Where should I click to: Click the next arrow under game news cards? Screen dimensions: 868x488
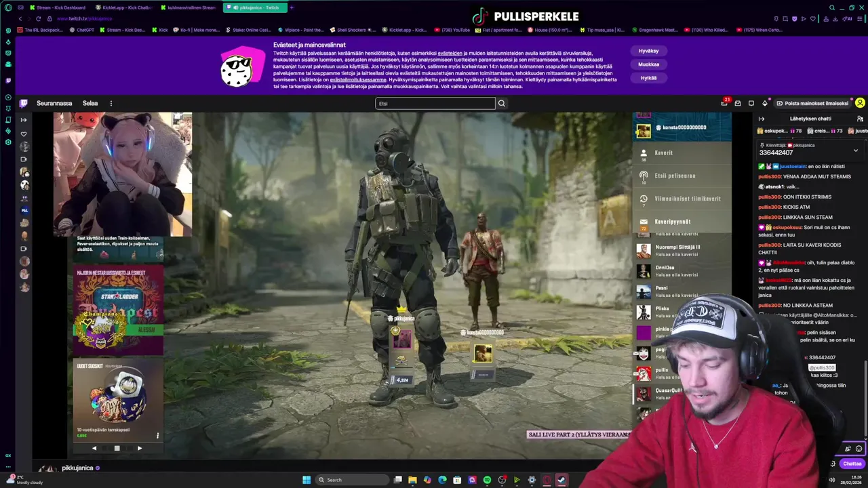[x=140, y=448]
